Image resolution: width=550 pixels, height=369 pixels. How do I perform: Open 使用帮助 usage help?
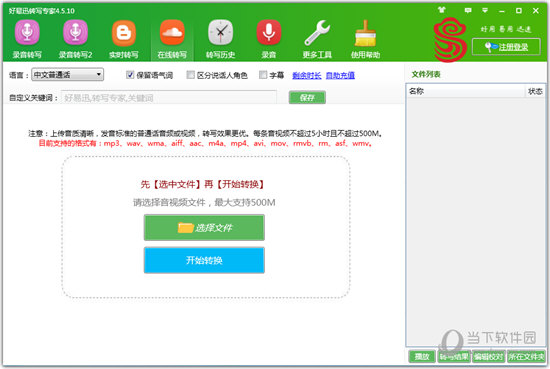tap(365, 39)
